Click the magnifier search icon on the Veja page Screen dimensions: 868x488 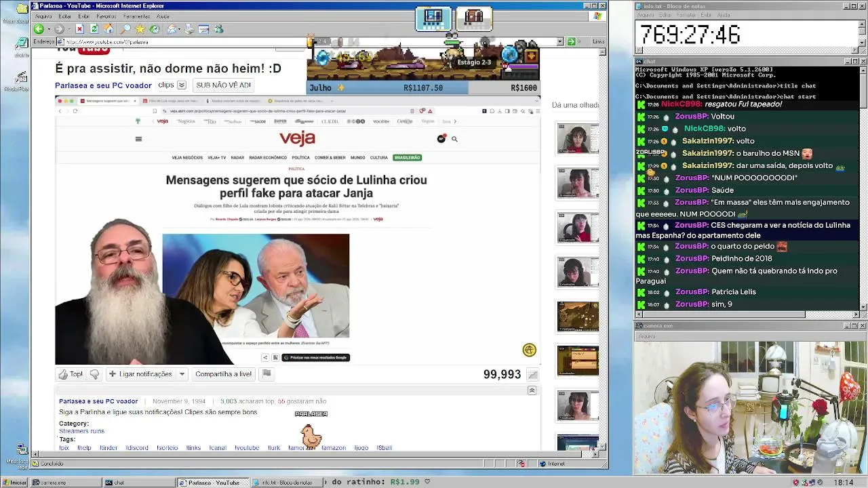(454, 139)
